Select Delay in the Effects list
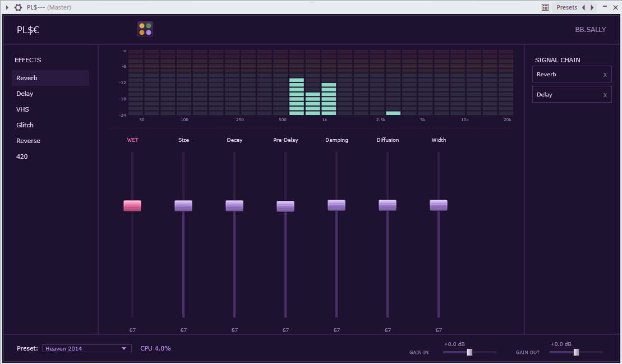622x364 pixels. [x=50, y=94]
